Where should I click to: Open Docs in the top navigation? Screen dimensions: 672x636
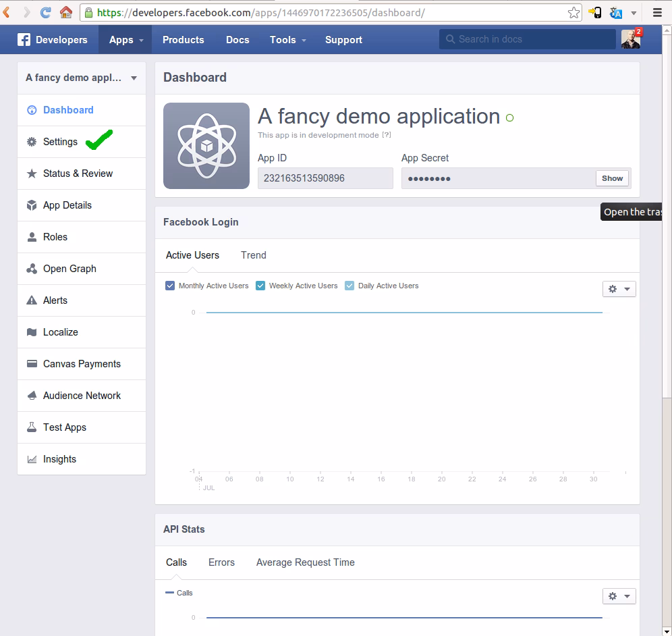tap(238, 40)
